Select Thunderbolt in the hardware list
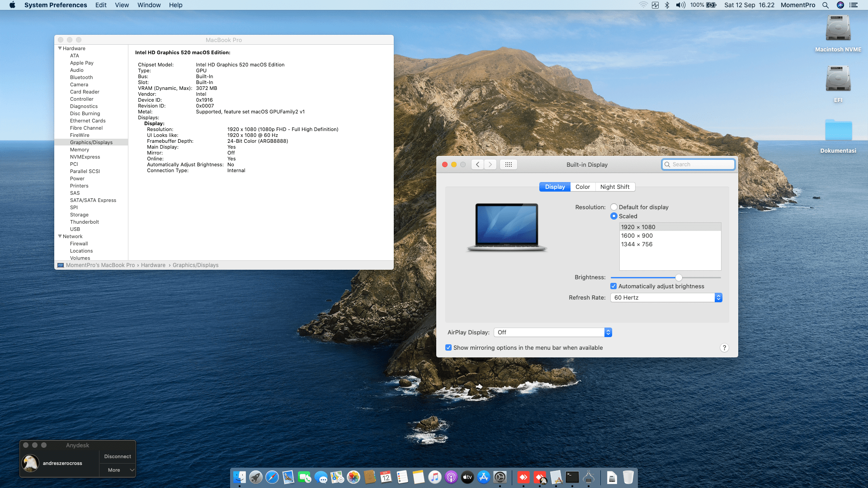The height and width of the screenshot is (488, 868). click(x=85, y=222)
